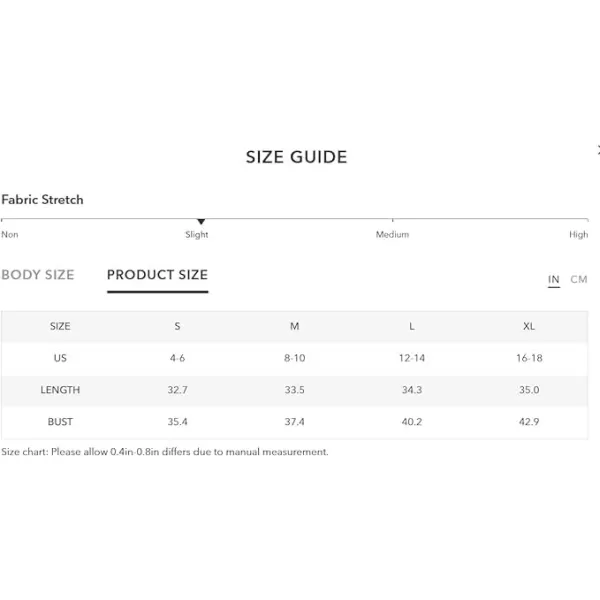Click the length value 32.7 for S

coord(177,390)
